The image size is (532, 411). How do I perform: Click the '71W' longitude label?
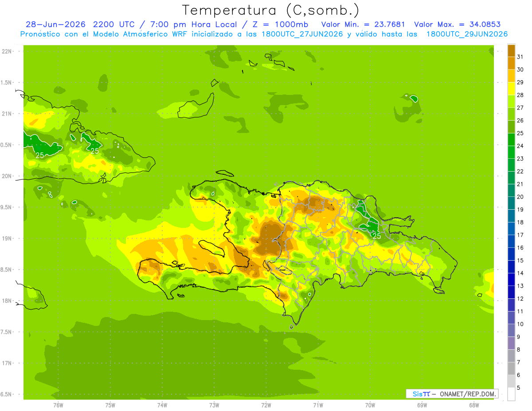pos(318,405)
